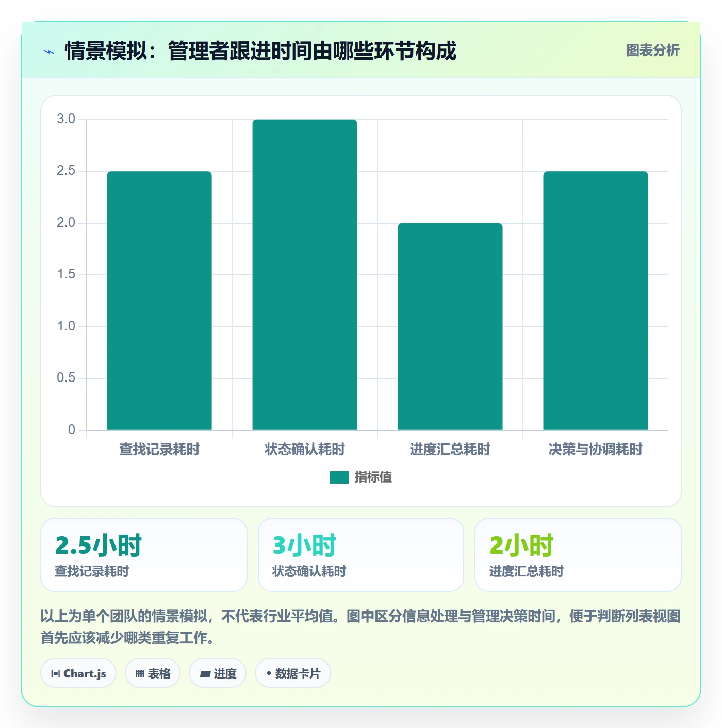722x728 pixels.
Task: Open the 2小时 进度汇总耗时 data card
Action: (x=578, y=555)
